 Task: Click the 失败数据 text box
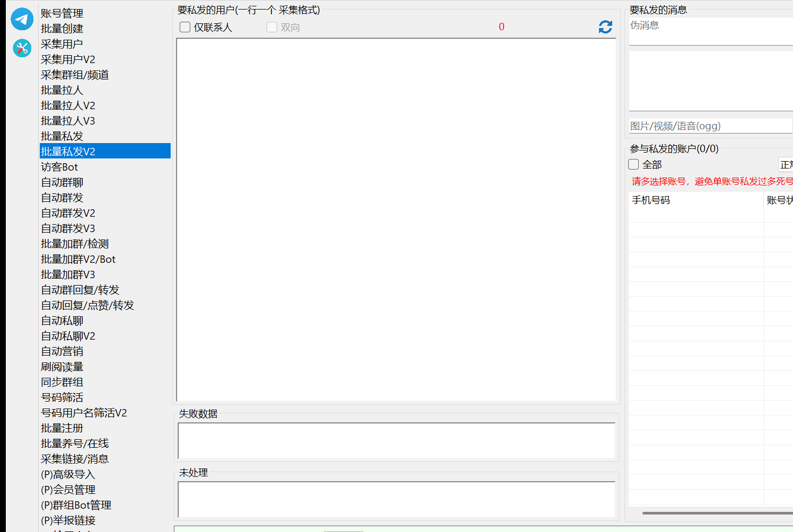tap(396, 440)
